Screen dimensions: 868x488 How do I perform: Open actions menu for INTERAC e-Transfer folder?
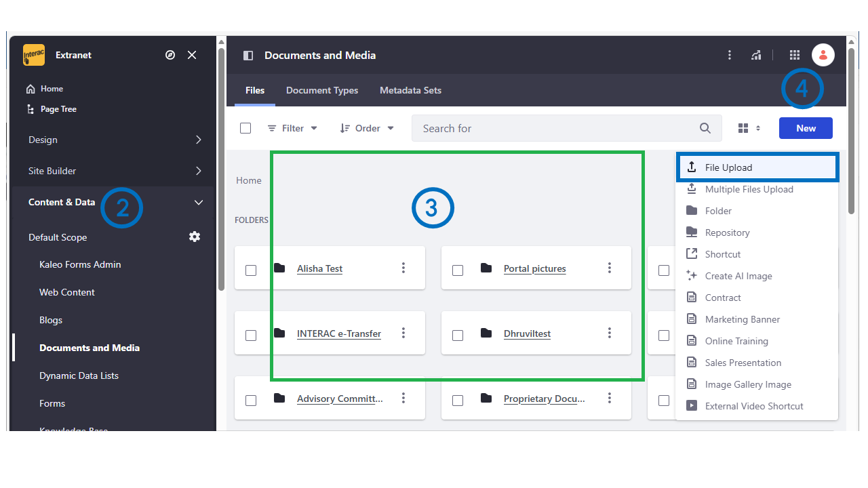pyautogui.click(x=403, y=333)
